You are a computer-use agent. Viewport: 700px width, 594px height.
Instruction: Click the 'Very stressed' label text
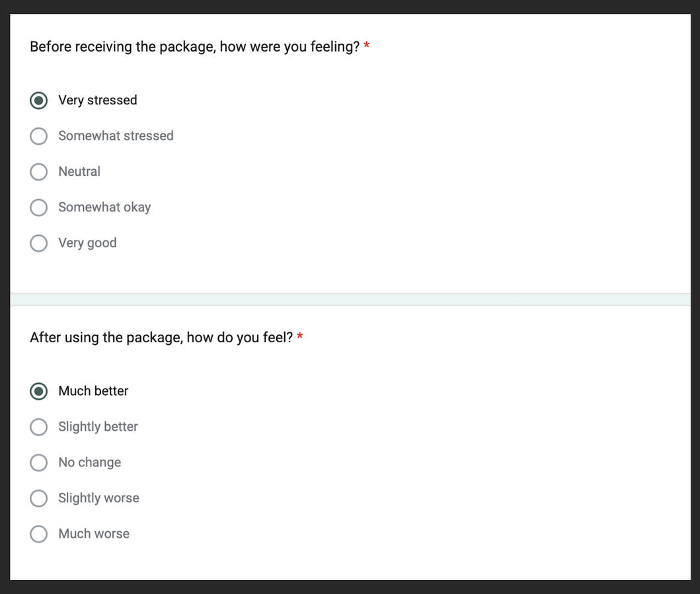click(98, 100)
